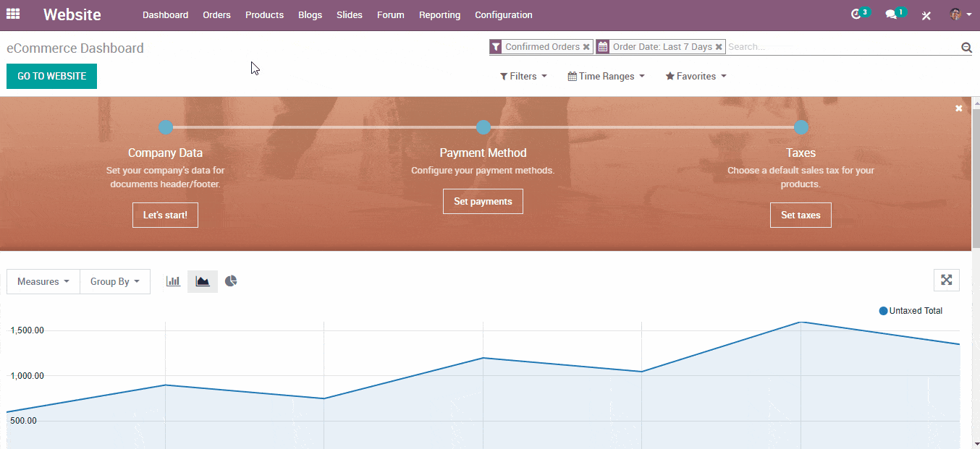
Task: Open the Filters dropdown
Action: pyautogui.click(x=523, y=77)
